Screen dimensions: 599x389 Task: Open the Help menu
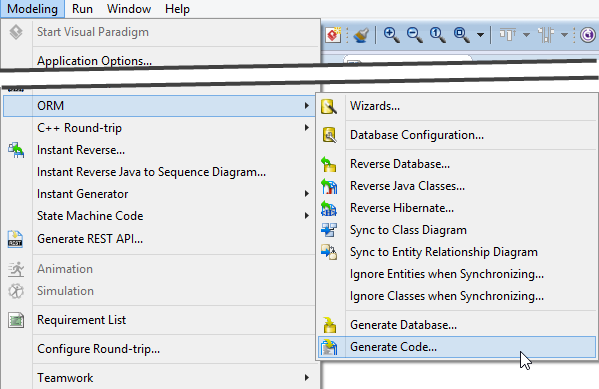pyautogui.click(x=177, y=9)
